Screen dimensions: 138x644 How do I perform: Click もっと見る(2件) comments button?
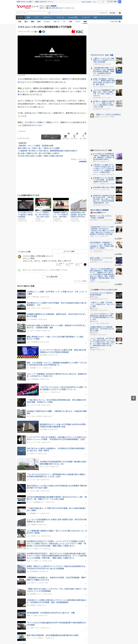tap(52, 277)
